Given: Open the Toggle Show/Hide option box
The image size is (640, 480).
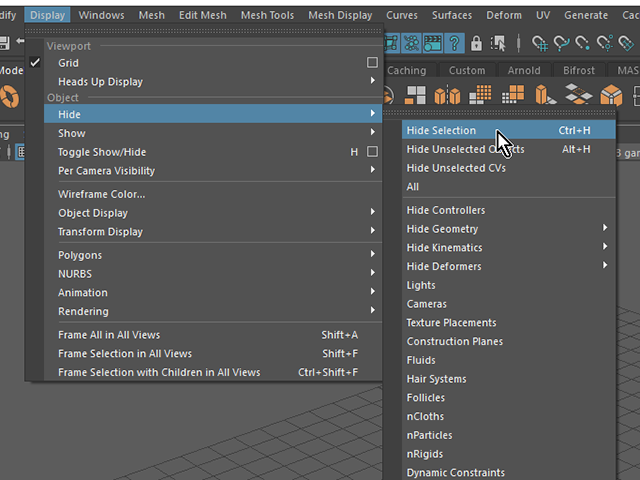Looking at the screenshot, I should [372, 152].
